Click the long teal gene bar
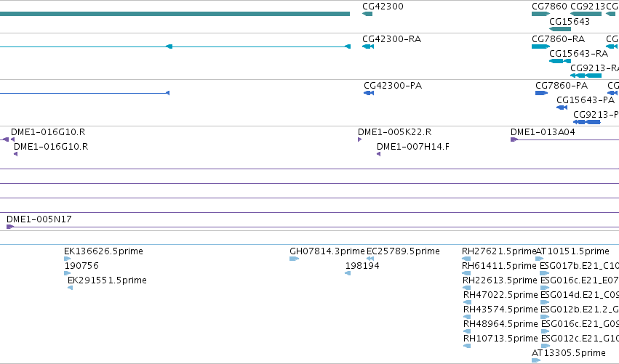The height and width of the screenshot is (364, 619). pos(175,14)
